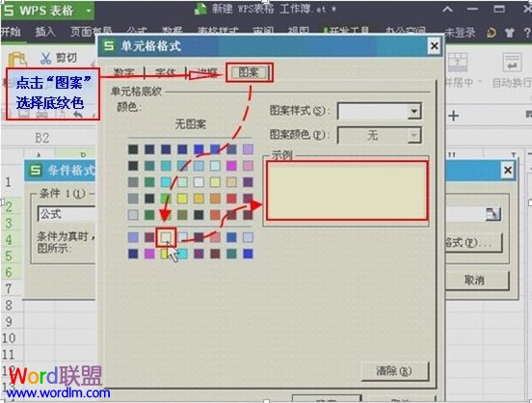The image size is (532, 403).
Task: Pick the red color swatch
Action: [x=231, y=199]
